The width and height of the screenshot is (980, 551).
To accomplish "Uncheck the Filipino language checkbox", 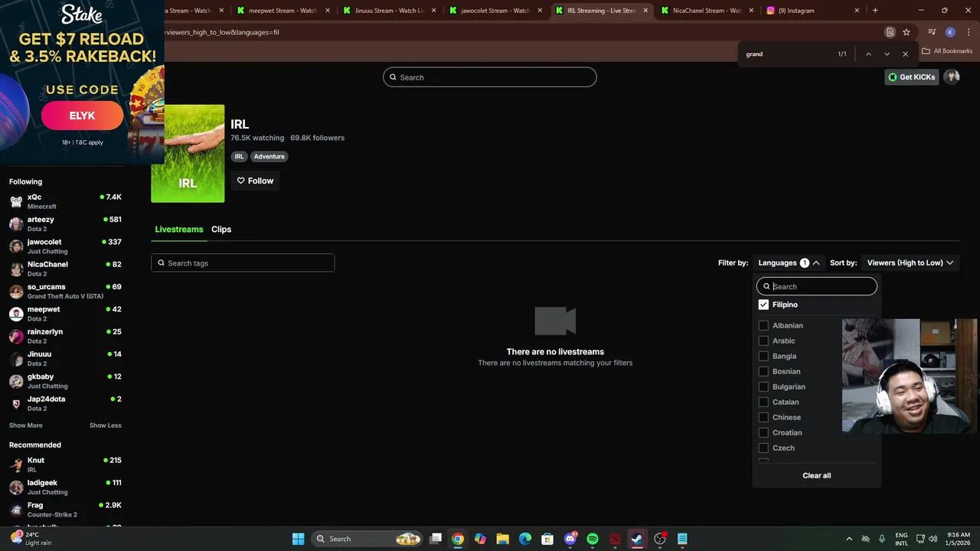I will pyautogui.click(x=763, y=305).
